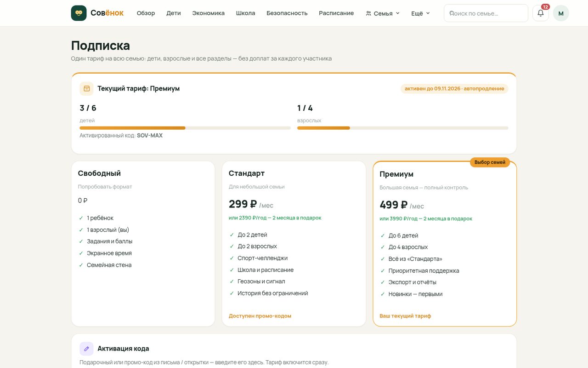Click the 2390 ₽/год annual offer

coord(275,218)
